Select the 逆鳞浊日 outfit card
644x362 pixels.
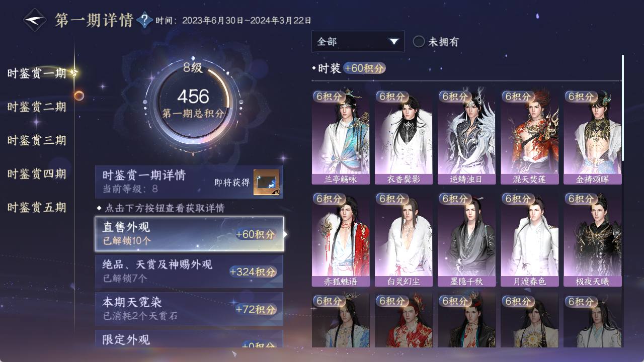pyautogui.click(x=466, y=137)
